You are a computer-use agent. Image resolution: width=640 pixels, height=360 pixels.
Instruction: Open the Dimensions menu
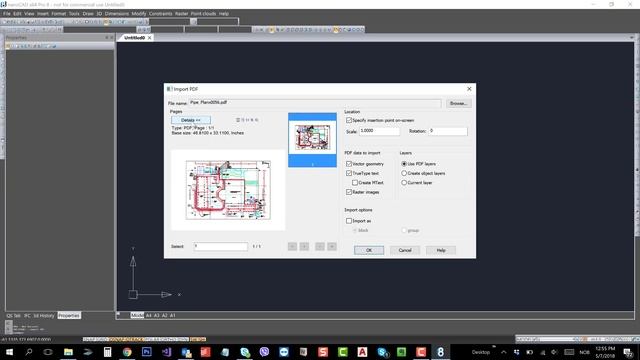point(116,13)
